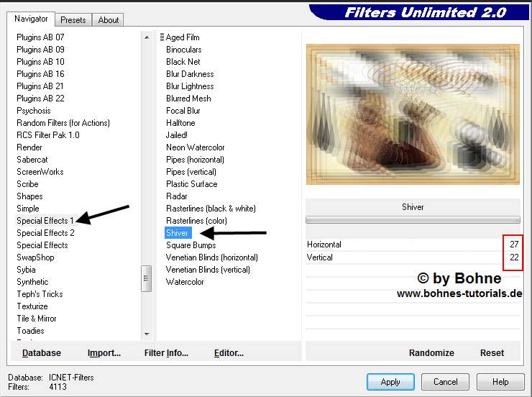The image size is (532, 397).
Task: Reset the filter parameters
Action: point(492,353)
